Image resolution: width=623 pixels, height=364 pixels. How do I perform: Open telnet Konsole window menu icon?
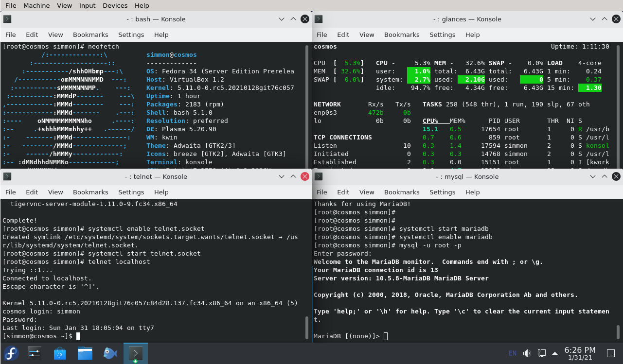point(7,177)
